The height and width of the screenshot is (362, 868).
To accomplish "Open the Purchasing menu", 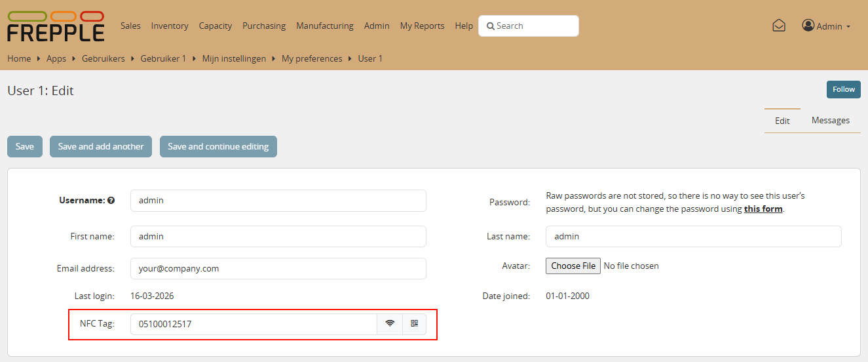I will [263, 26].
